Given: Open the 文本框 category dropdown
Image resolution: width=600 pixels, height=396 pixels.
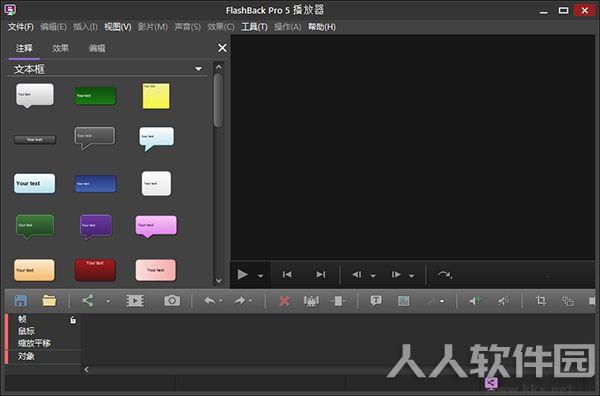Looking at the screenshot, I should coord(198,69).
